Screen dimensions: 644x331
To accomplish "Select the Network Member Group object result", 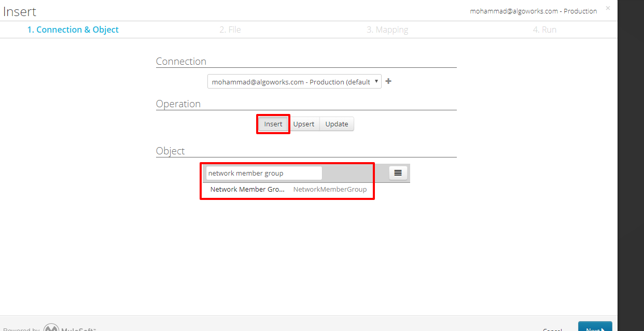I will click(247, 190).
